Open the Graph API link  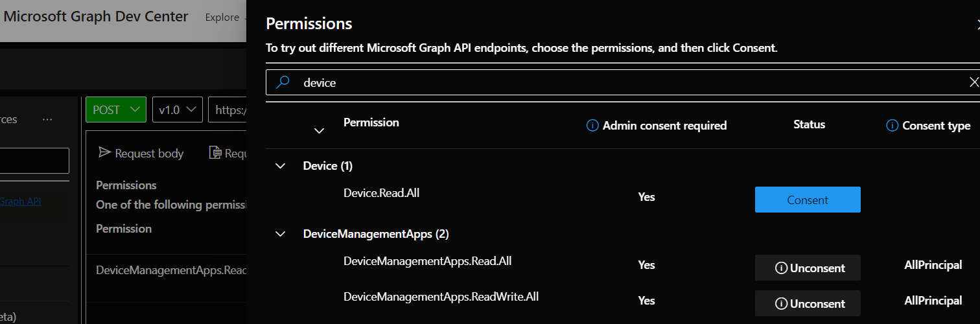coord(21,202)
